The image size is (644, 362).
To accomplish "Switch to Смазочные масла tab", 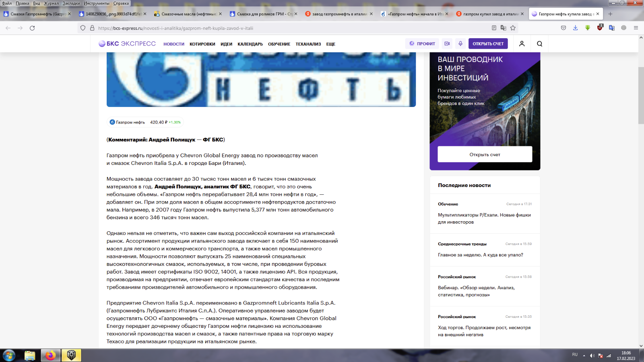I will click(189, 14).
